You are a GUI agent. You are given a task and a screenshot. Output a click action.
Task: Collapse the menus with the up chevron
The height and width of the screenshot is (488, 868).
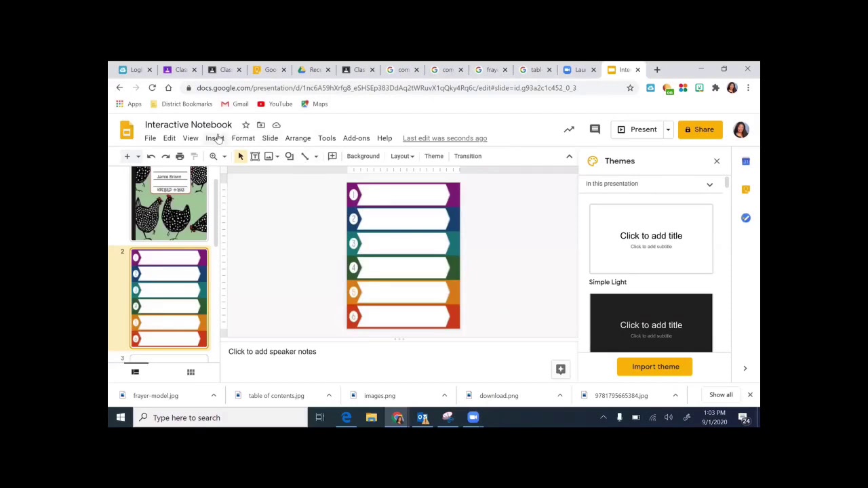[x=569, y=156]
